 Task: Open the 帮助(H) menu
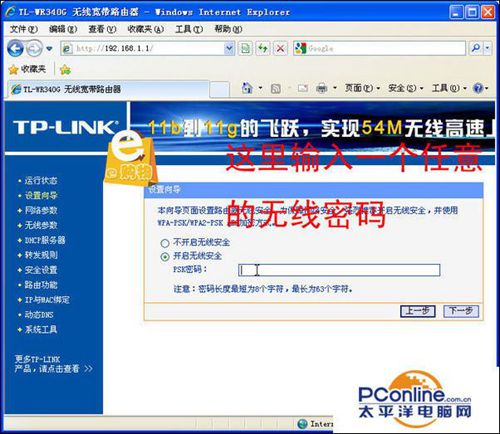(228, 29)
